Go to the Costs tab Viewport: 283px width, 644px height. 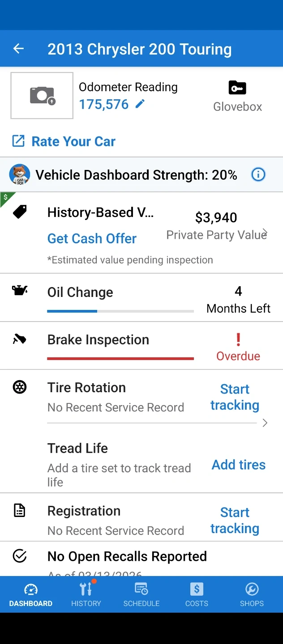pyautogui.click(x=197, y=594)
